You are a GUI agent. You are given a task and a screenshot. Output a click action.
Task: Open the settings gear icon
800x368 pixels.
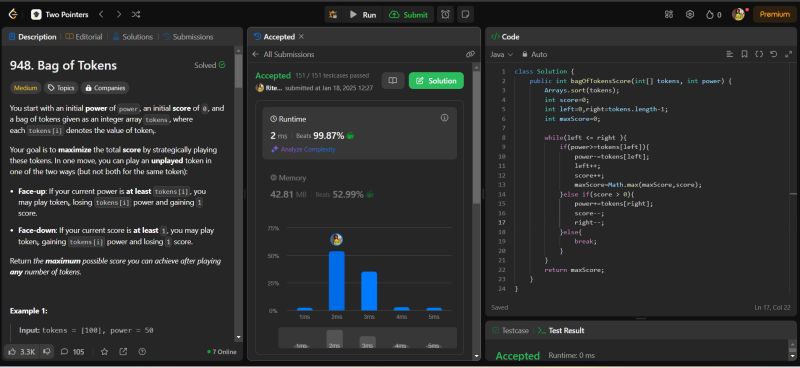(690, 14)
